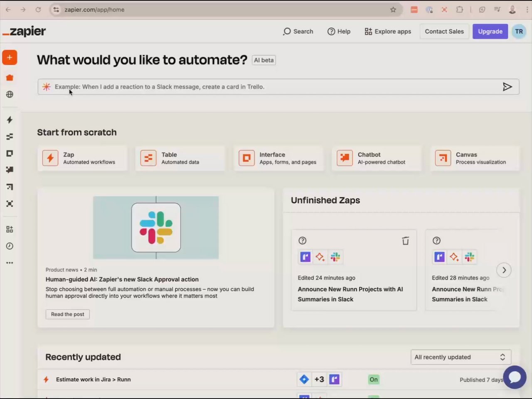The width and height of the screenshot is (532, 399).
Task: Show next unfinished Zaps with arrow
Action: pyautogui.click(x=504, y=270)
